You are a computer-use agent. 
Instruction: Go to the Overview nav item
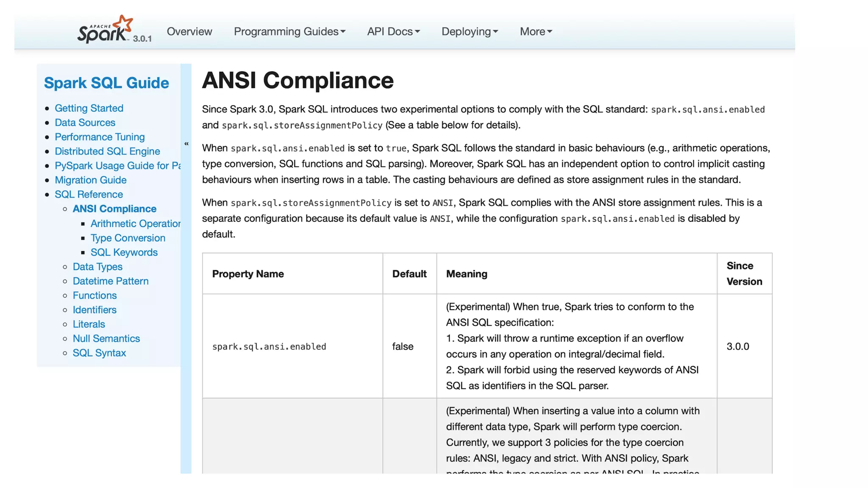point(189,31)
